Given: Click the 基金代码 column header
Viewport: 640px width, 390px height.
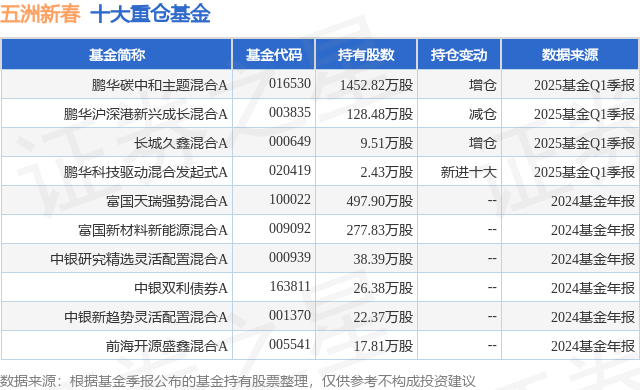Looking at the screenshot, I should tap(273, 55).
